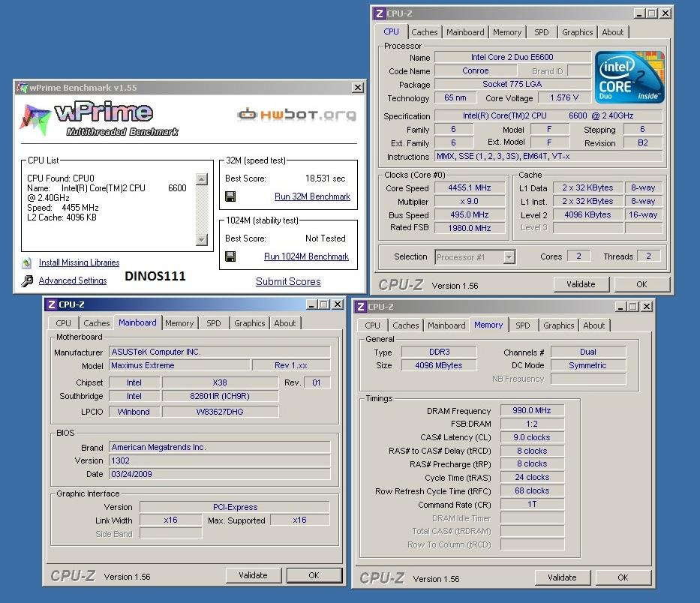This screenshot has height=603, width=700.
Task: Switch to Caches tab in top-right CPU-Z
Action: pyautogui.click(x=424, y=32)
